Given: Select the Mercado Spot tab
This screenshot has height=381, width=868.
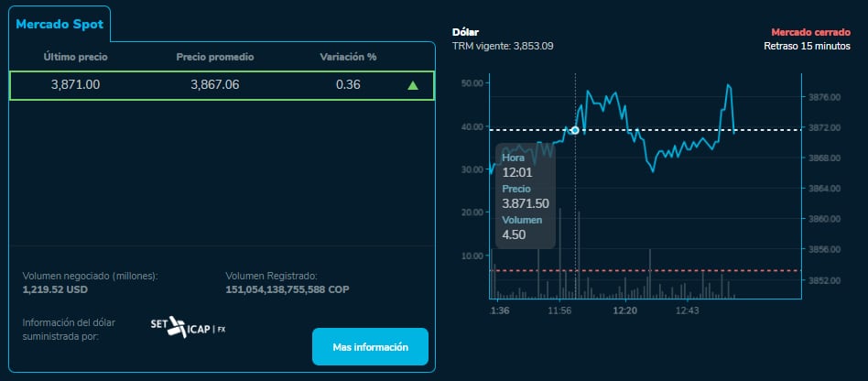Looking at the screenshot, I should 60,24.
